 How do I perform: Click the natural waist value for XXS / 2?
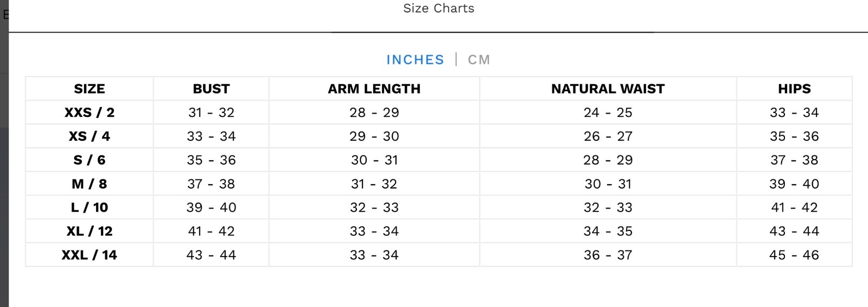608,112
